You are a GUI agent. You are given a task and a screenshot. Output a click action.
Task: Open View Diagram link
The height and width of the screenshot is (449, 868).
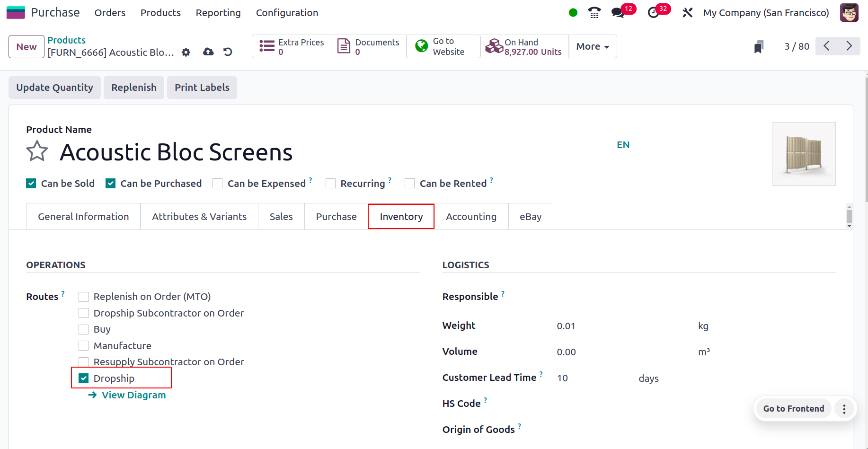pyautogui.click(x=133, y=395)
